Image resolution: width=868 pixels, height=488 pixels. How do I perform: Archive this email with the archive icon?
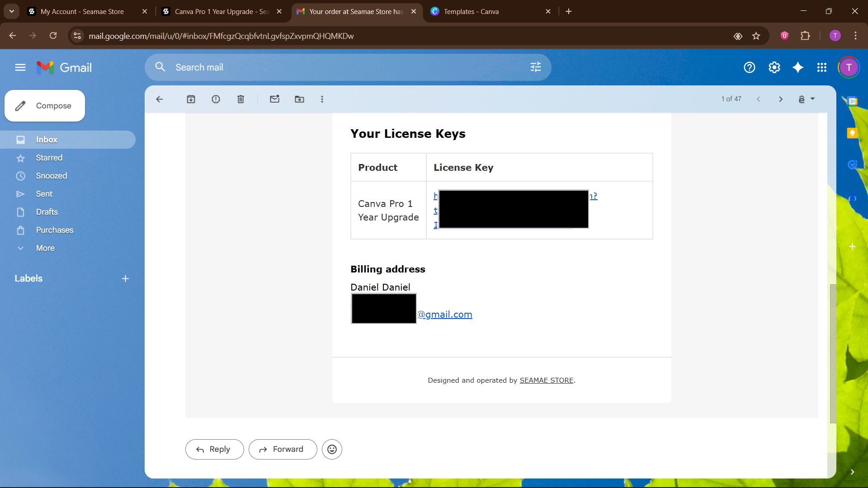coord(191,99)
